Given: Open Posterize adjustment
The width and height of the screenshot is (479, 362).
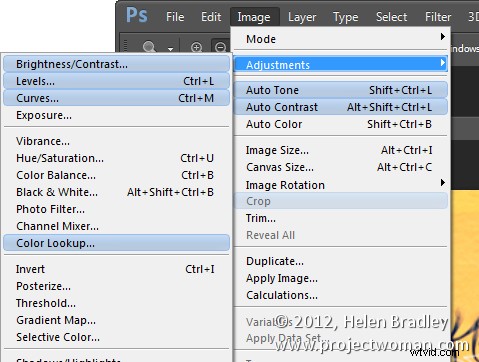Looking at the screenshot, I should 116,286.
